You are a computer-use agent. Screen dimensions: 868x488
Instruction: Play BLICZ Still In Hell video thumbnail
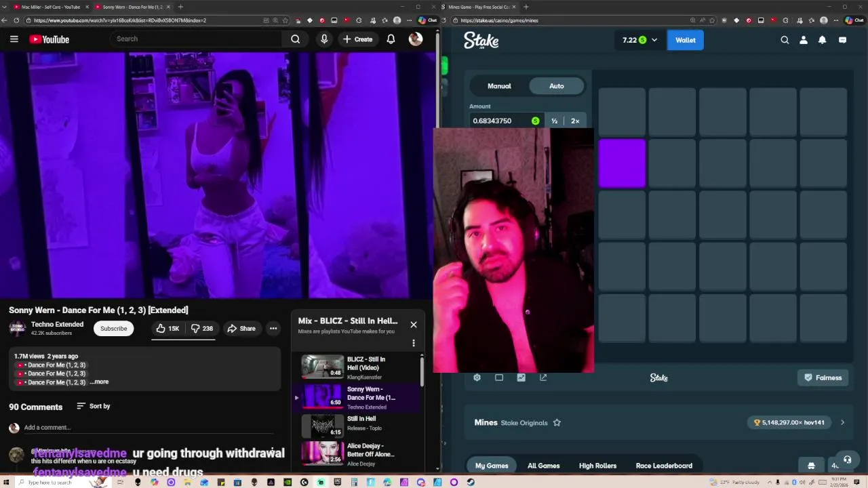coord(322,366)
